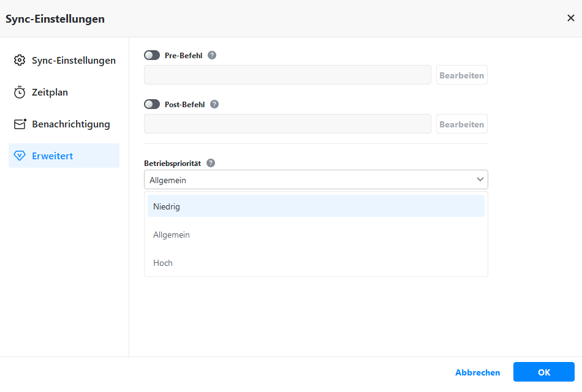Click the envelope icon for Benachrichtigung
The width and height of the screenshot is (582, 392).
[x=20, y=124]
